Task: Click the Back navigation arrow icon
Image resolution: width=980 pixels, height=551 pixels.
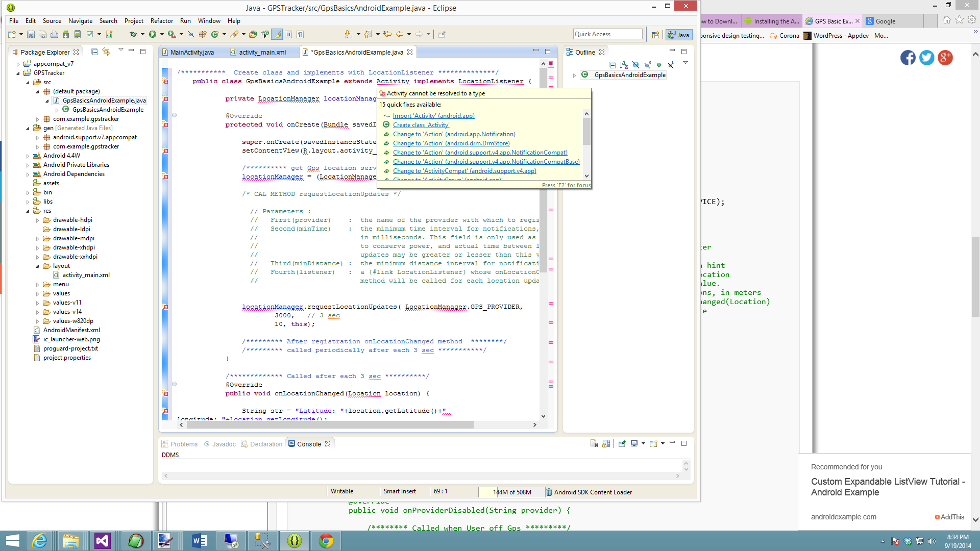Action: click(x=400, y=34)
